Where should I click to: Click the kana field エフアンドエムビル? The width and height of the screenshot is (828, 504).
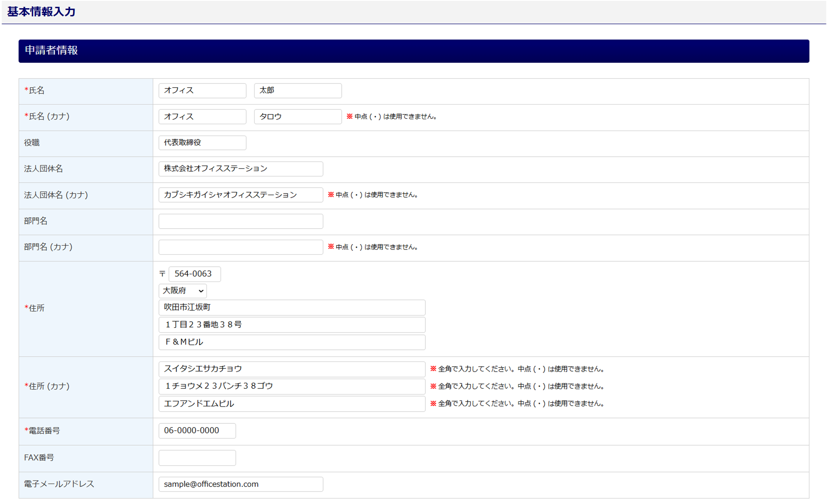pyautogui.click(x=292, y=404)
